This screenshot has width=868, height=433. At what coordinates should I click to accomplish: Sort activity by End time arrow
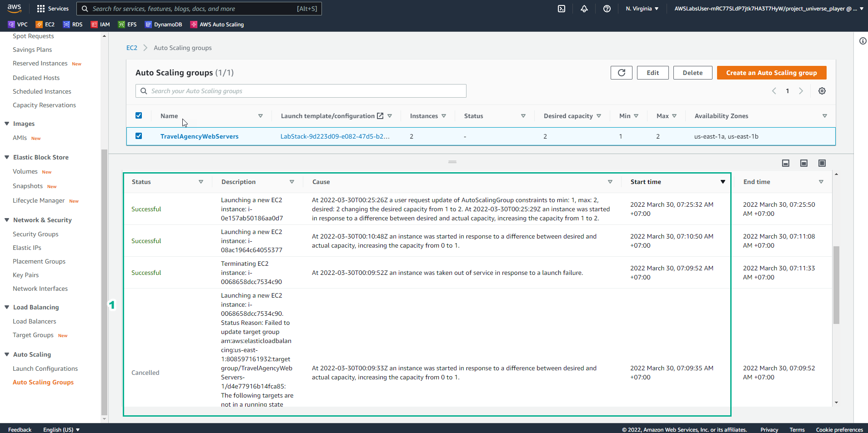[821, 182]
